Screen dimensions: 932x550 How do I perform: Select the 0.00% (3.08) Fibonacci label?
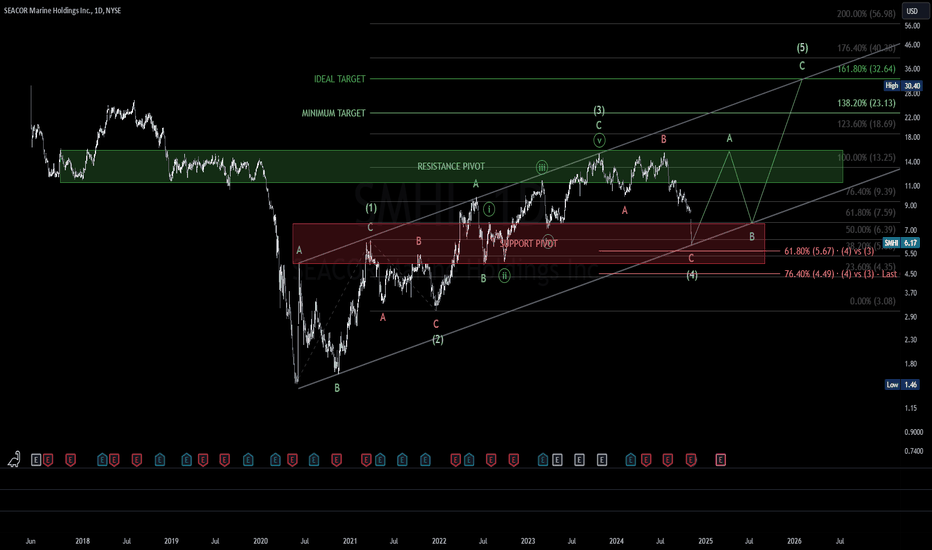pos(873,301)
